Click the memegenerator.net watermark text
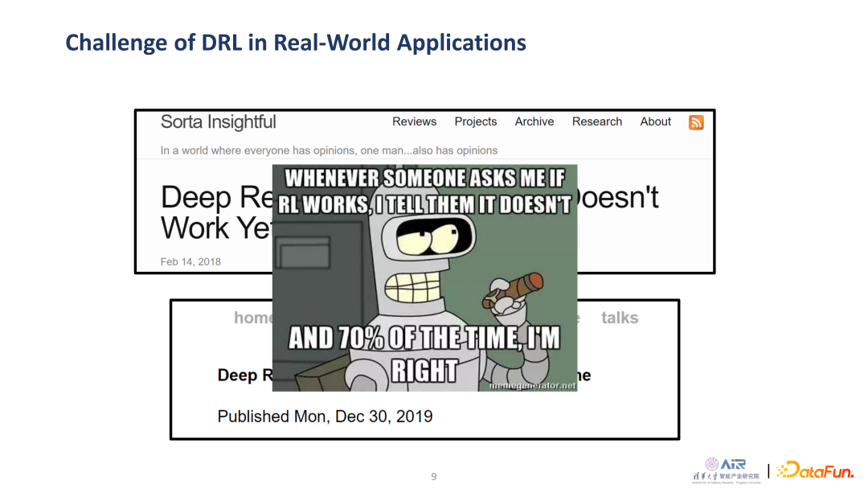The width and height of the screenshot is (868, 489). pyautogui.click(x=532, y=385)
